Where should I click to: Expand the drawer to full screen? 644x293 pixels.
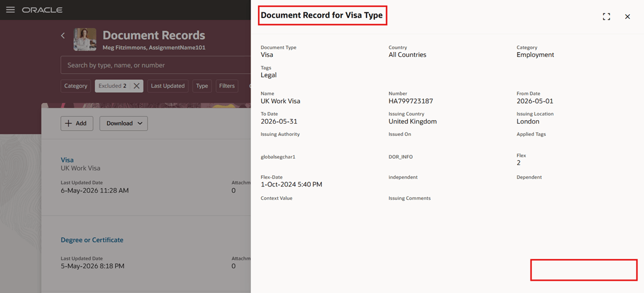606,16
